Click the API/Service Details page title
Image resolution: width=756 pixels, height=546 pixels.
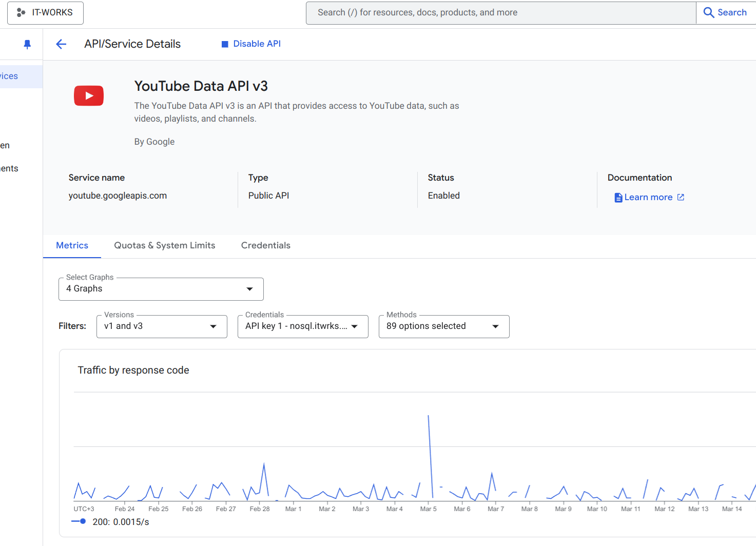[132, 44]
